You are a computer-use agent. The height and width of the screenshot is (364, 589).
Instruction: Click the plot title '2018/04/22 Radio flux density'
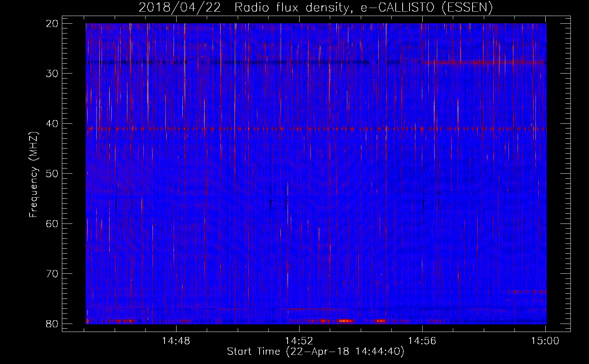click(246, 8)
